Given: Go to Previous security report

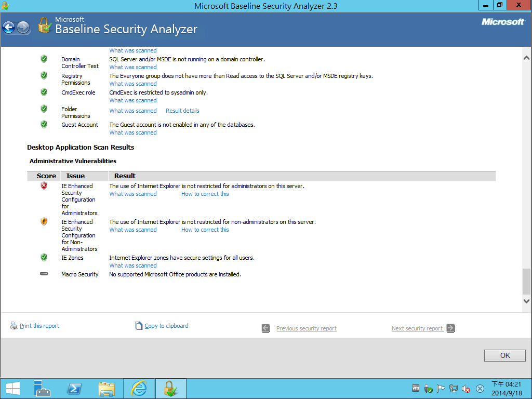Looking at the screenshot, I should (x=307, y=328).
